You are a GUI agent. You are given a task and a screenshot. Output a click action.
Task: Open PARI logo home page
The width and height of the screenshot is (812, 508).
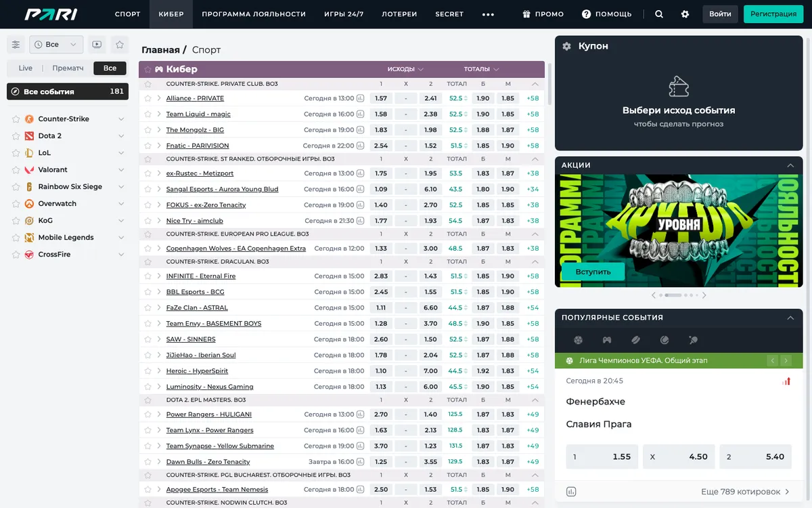tap(51, 14)
